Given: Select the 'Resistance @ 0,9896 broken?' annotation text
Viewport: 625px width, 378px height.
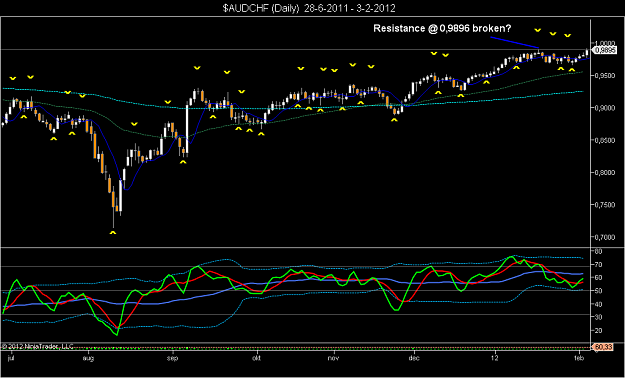Looking at the screenshot, I should click(x=442, y=29).
